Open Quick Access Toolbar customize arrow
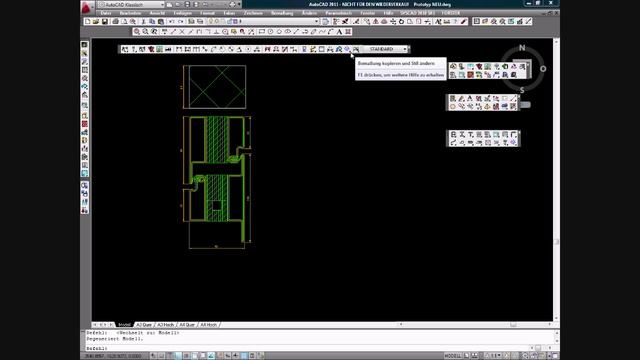Viewport: 640px width, 360px height. [239, 4]
